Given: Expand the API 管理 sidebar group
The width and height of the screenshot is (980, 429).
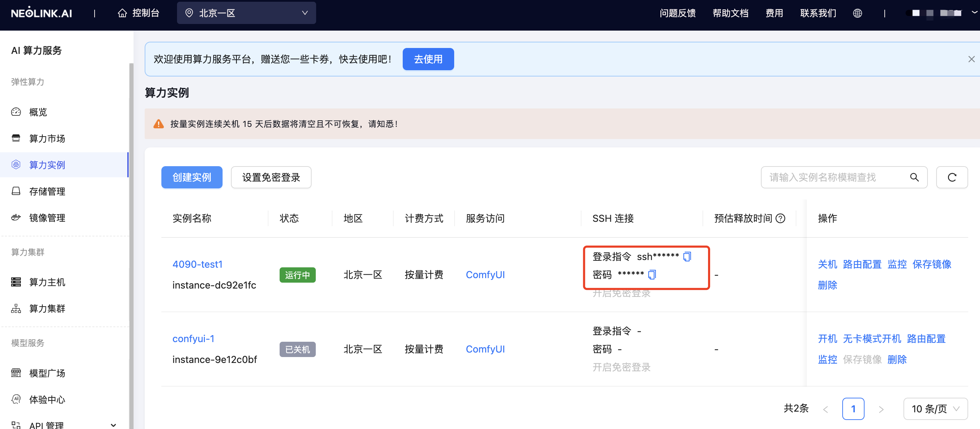Looking at the screenshot, I should pos(65,425).
